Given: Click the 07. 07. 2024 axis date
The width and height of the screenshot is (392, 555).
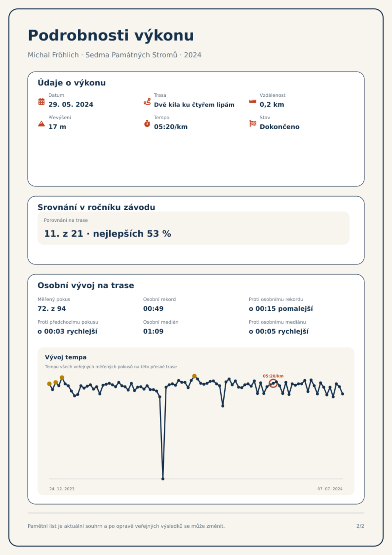Looking at the screenshot, I should click(x=330, y=489).
